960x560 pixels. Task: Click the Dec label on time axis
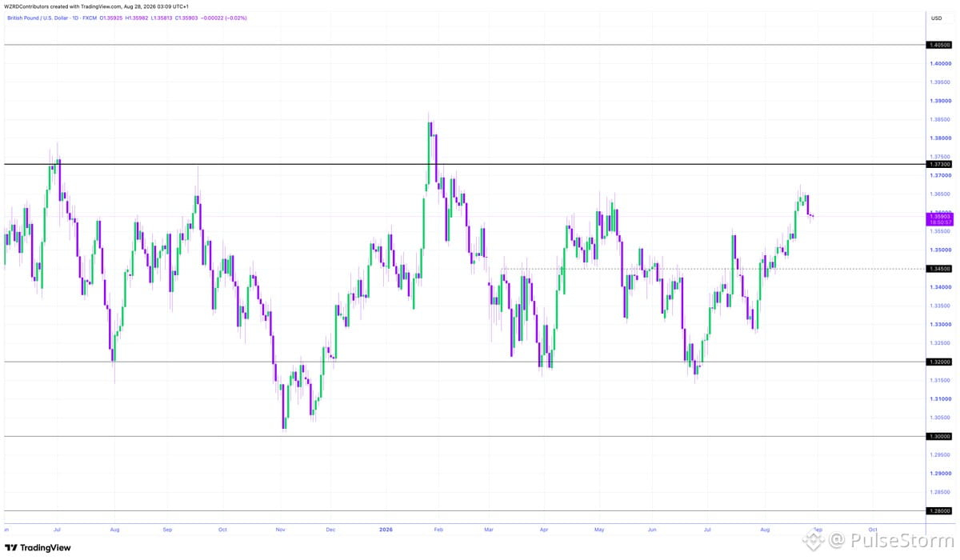point(330,530)
